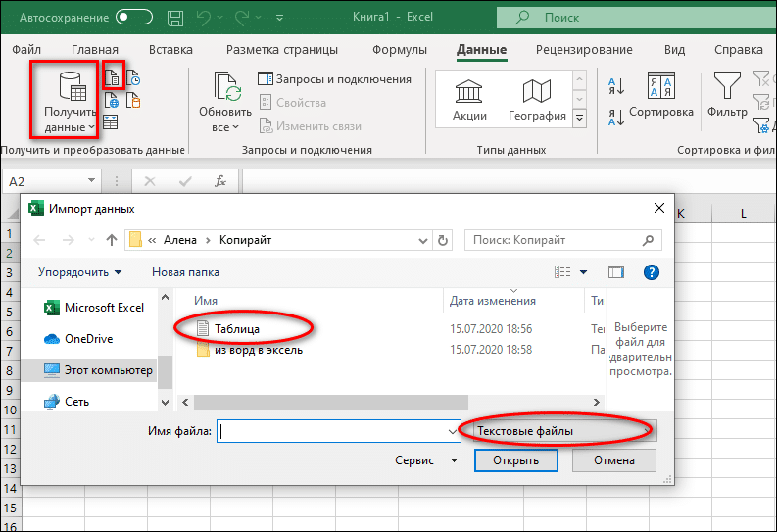This screenshot has width=777, height=532.
Task: Select the География data type icon
Action: pyautogui.click(x=537, y=91)
